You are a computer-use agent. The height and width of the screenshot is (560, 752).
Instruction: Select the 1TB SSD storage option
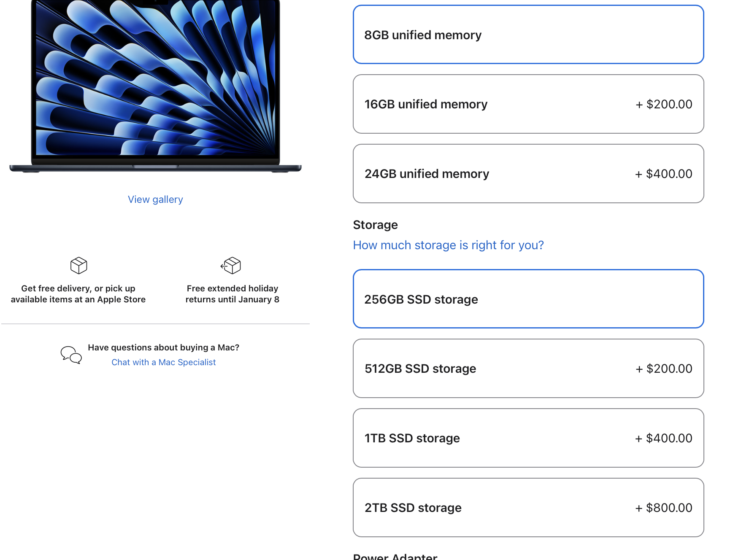pyautogui.click(x=528, y=438)
